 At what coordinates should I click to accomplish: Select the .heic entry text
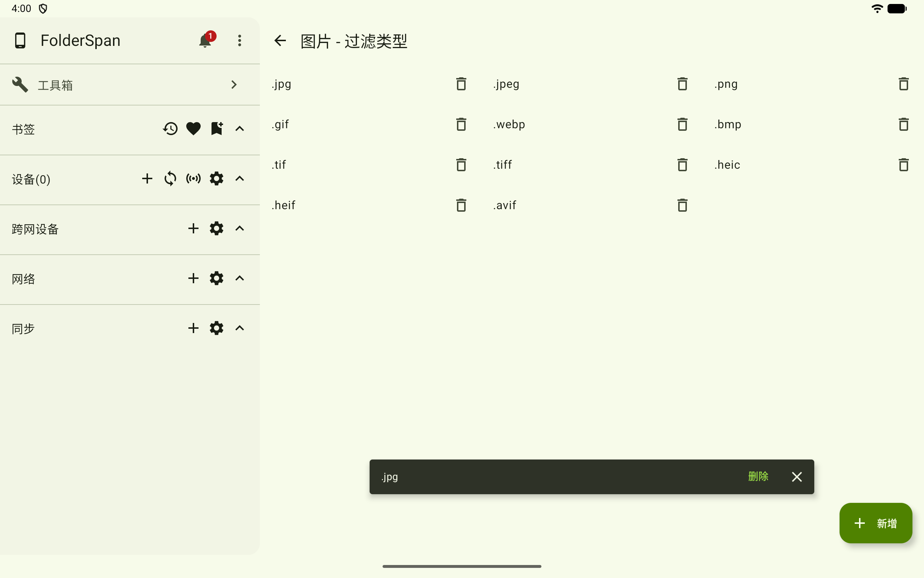coord(727,165)
